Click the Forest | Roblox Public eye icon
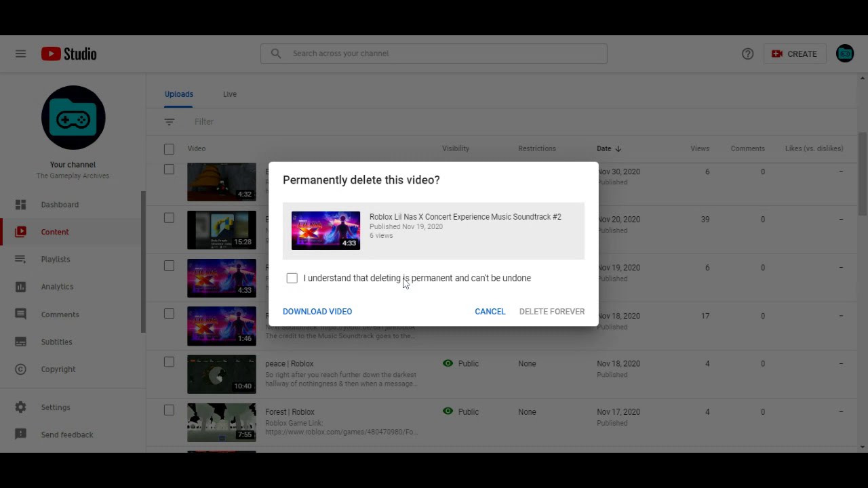 (x=448, y=411)
